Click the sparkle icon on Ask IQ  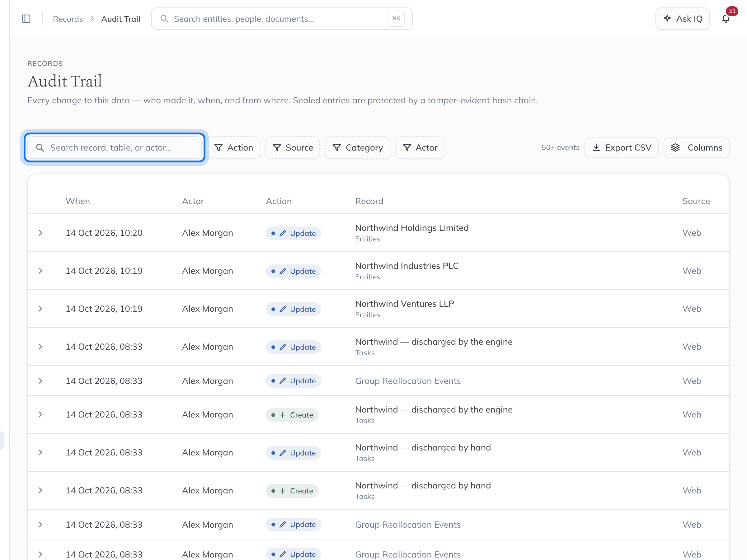click(667, 18)
